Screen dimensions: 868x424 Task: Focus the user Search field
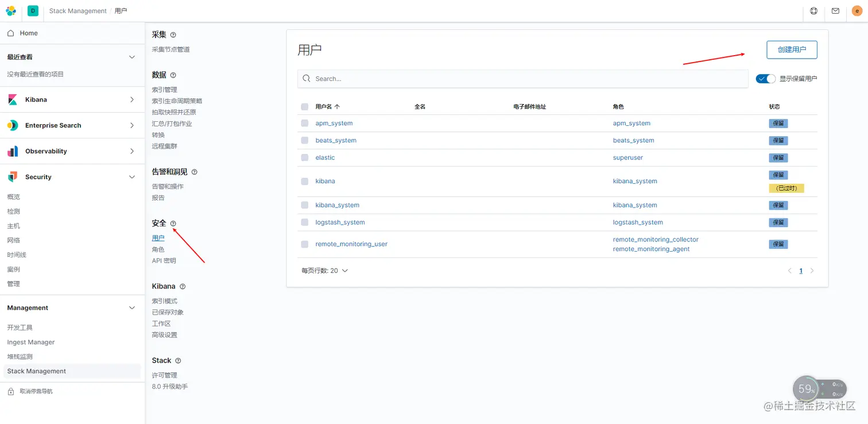523,79
